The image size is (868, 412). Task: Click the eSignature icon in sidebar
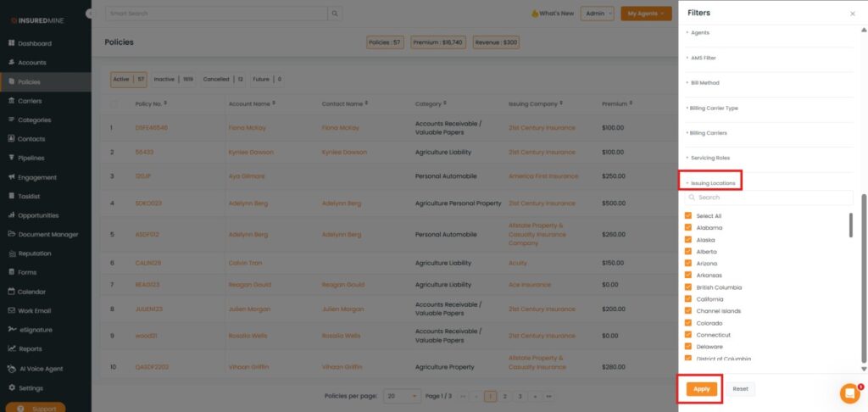click(11, 330)
